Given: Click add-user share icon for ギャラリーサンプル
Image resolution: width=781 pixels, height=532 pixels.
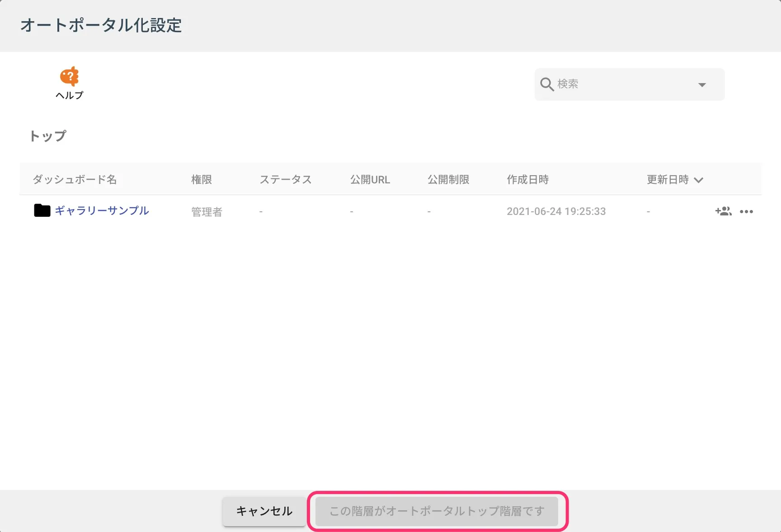Looking at the screenshot, I should coord(723,211).
